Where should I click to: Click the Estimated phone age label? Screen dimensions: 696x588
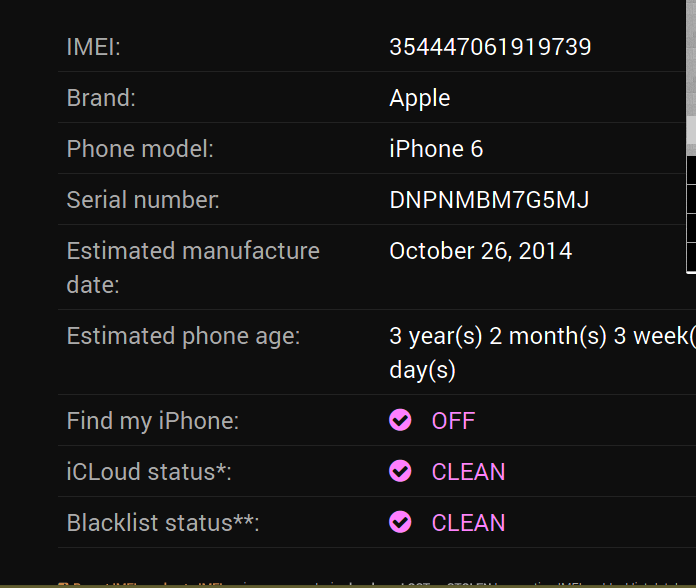coord(183,336)
